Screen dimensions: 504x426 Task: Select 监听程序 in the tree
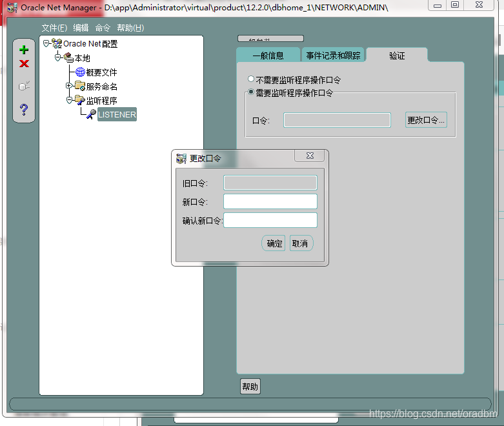click(101, 101)
